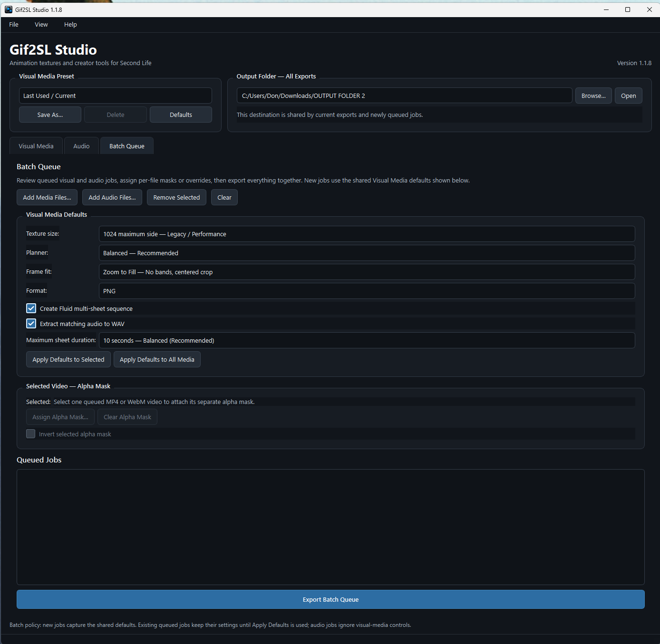Click the Batch policy status text
This screenshot has width=660, height=644.
click(210, 625)
